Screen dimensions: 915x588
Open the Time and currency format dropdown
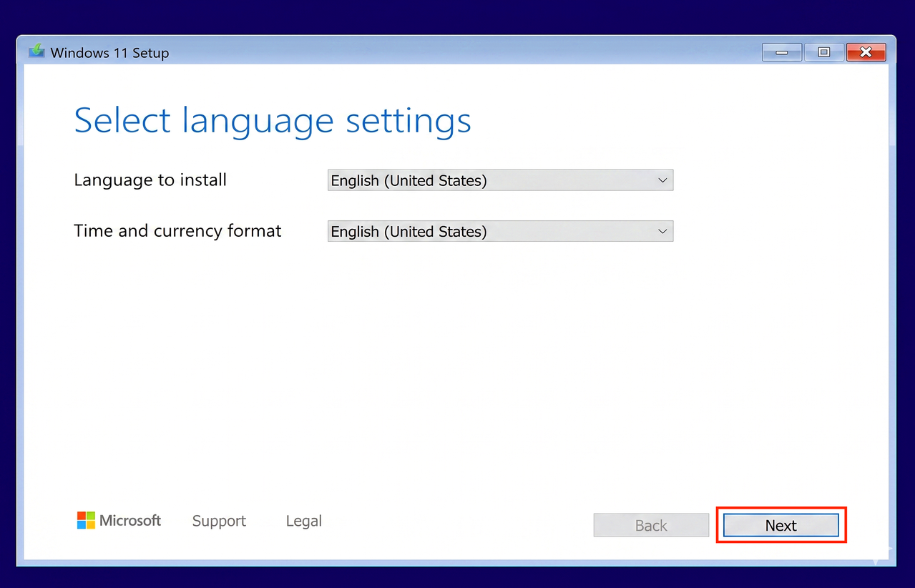point(500,231)
